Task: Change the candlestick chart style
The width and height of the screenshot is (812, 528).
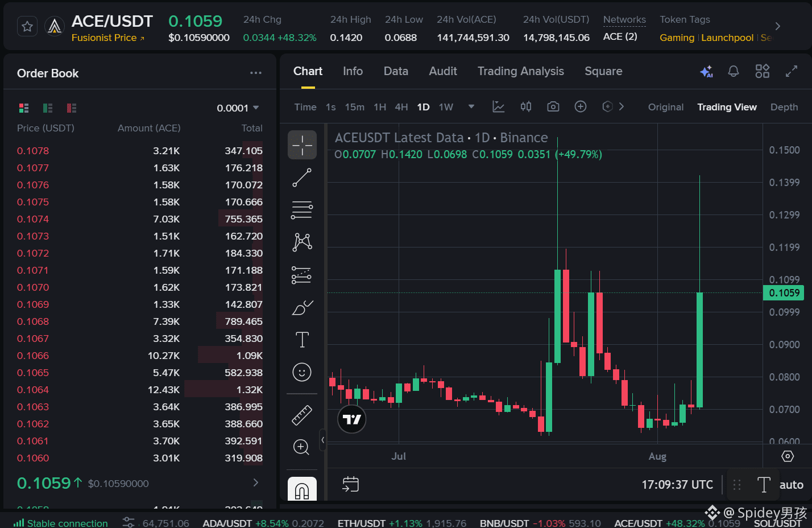Action: tap(526, 106)
